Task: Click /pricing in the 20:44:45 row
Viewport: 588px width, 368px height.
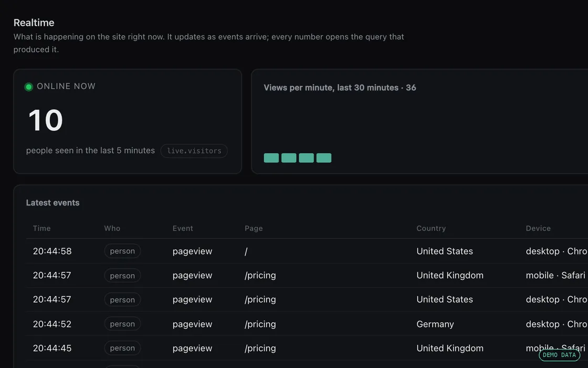Action: pos(260,348)
